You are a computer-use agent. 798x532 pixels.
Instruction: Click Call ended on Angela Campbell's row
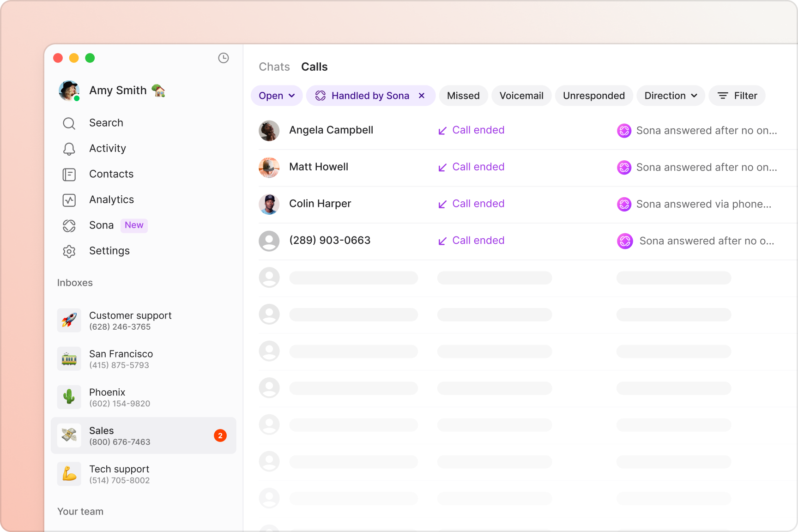(478, 130)
